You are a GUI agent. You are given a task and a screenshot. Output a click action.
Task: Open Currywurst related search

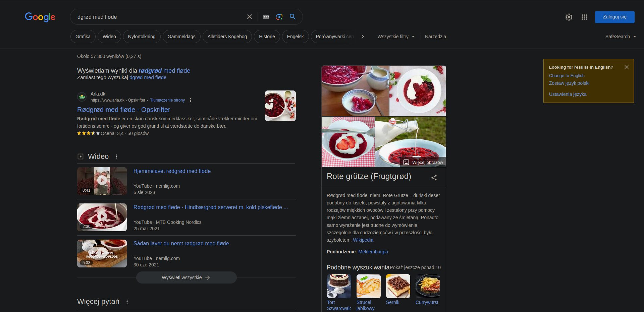point(428,290)
